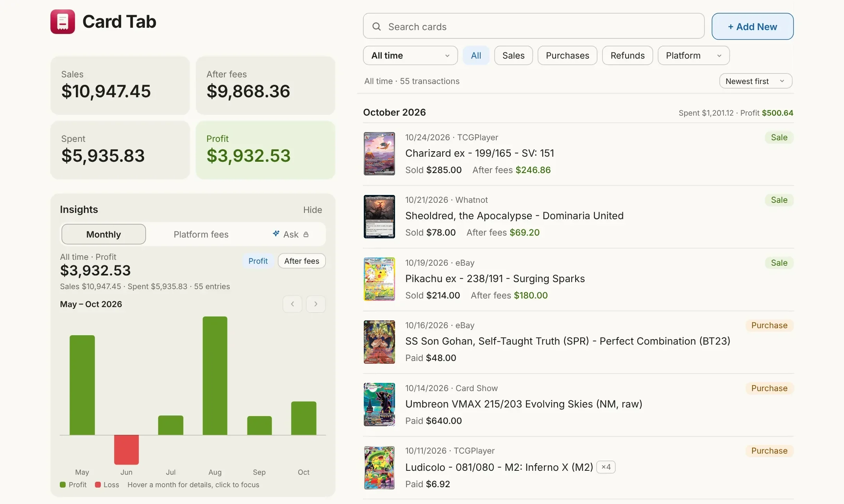Viewport: 844px width, 504px height.
Task: Select the Refunds filter chip
Action: click(x=628, y=55)
